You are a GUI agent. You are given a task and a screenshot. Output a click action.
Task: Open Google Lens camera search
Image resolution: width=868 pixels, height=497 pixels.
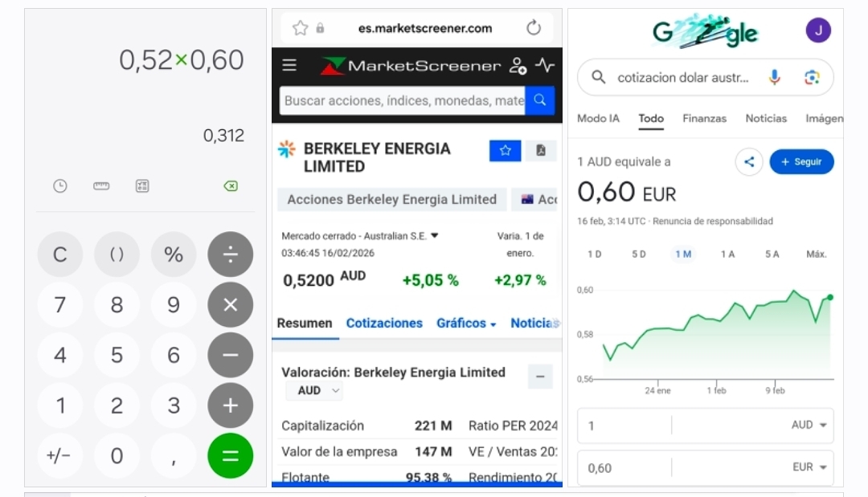pos(812,77)
